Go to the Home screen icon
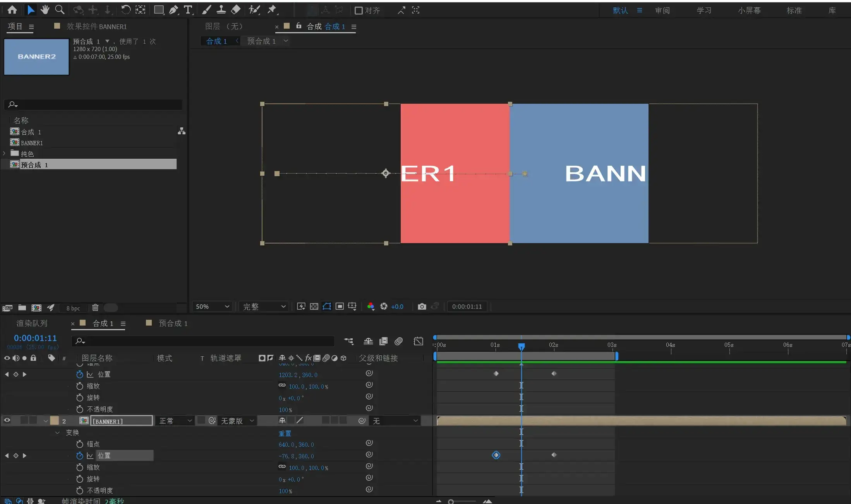This screenshot has height=504, width=851. pos(12,10)
